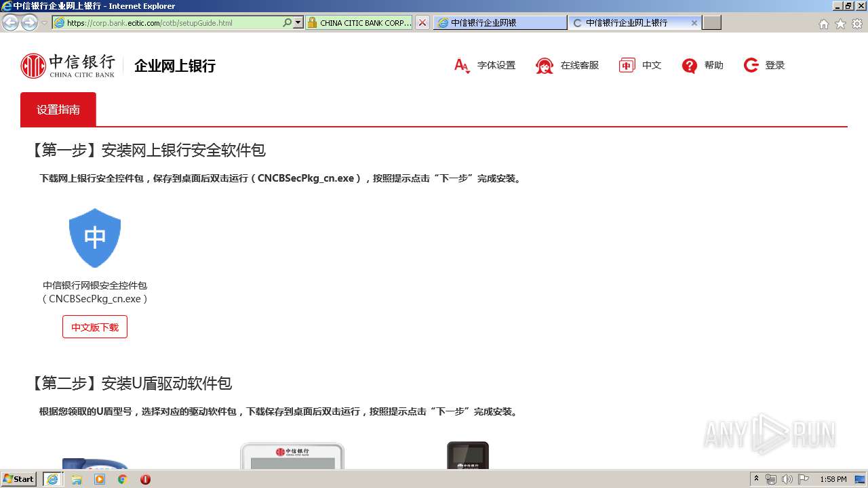Click the blue shield security package icon
The image size is (868, 488).
pyautogui.click(x=95, y=238)
